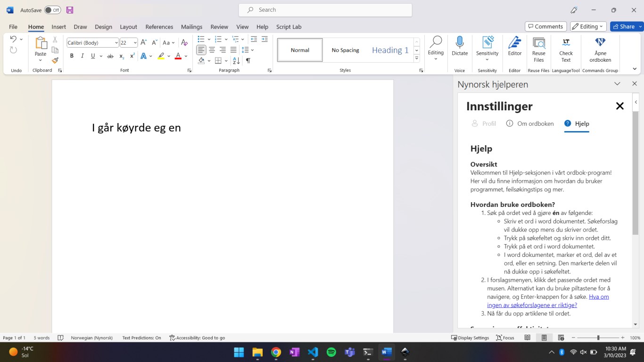The image size is (644, 362).
Task: Click the Bold formatting icon
Action: [72, 56]
